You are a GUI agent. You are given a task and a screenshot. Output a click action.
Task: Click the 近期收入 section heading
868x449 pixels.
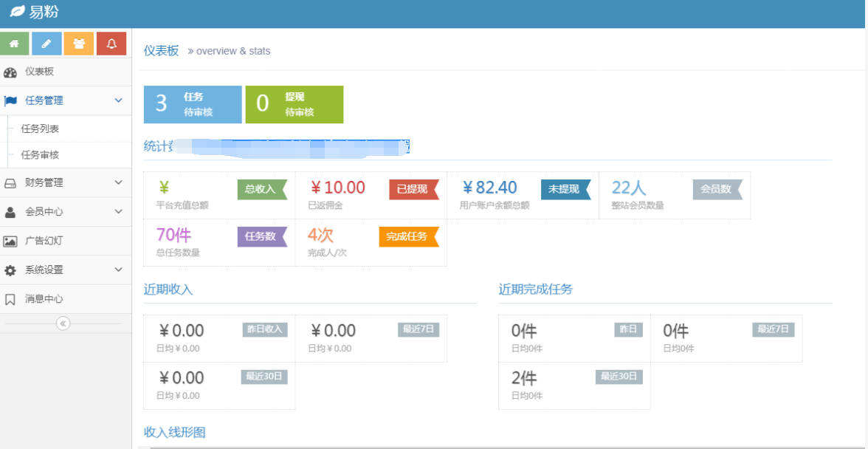click(168, 289)
